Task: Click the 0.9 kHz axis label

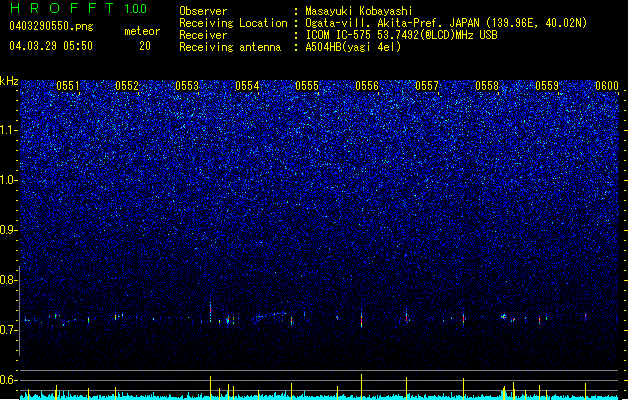Action: point(9,230)
